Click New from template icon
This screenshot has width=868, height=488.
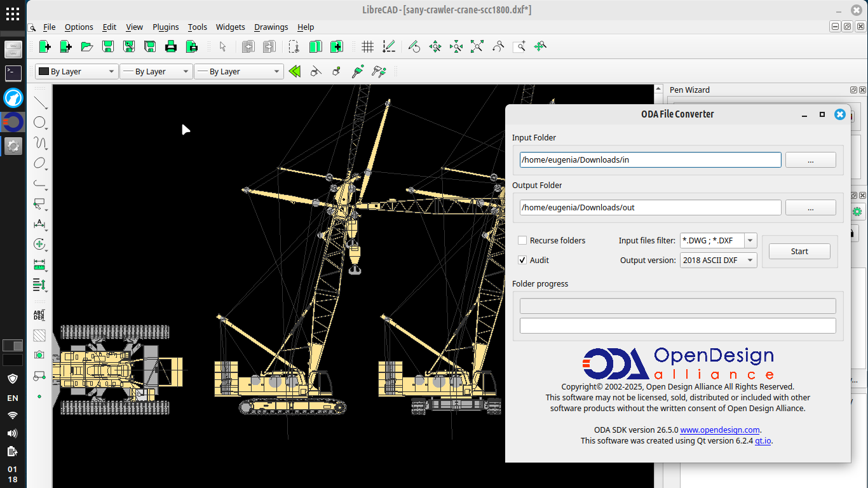(x=66, y=46)
